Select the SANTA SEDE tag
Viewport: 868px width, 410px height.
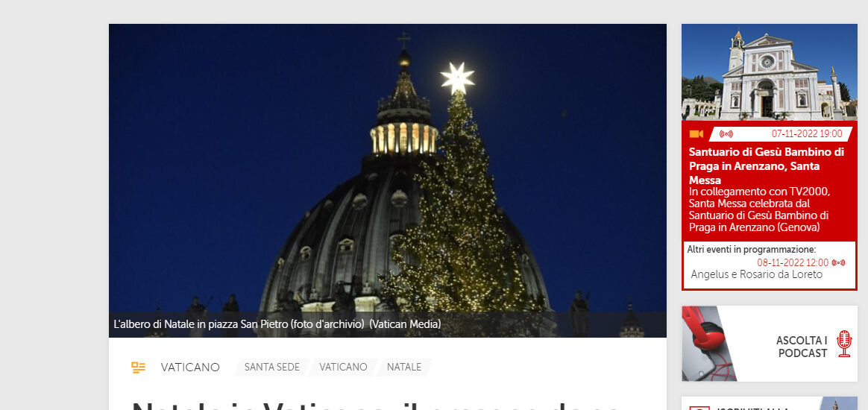point(271,368)
